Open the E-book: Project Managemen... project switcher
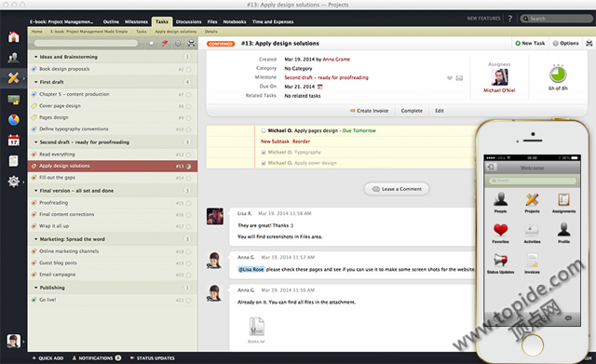596x364 pixels. click(61, 21)
